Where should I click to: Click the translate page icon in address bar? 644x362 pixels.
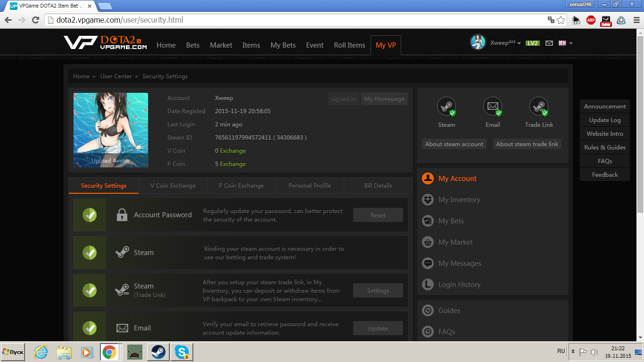tap(551, 20)
